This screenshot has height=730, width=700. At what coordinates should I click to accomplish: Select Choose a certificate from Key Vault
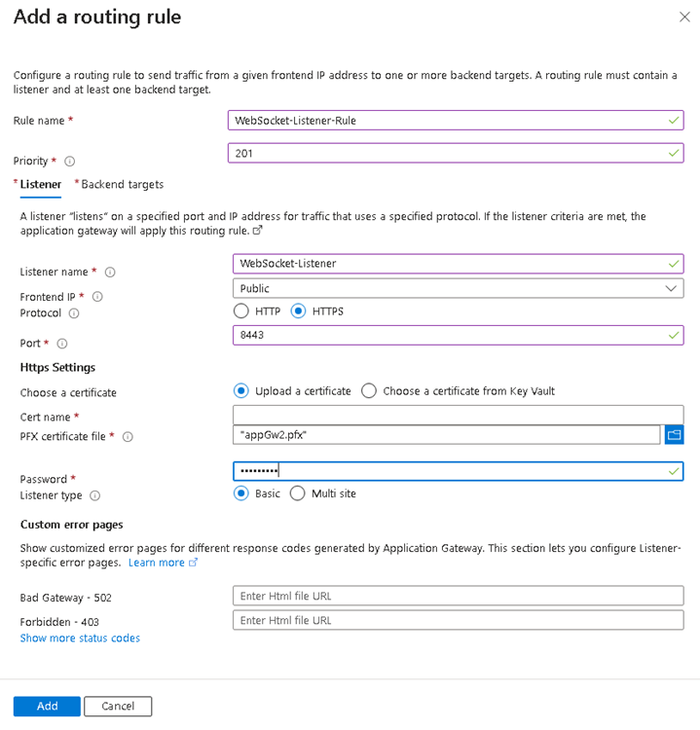point(369,391)
